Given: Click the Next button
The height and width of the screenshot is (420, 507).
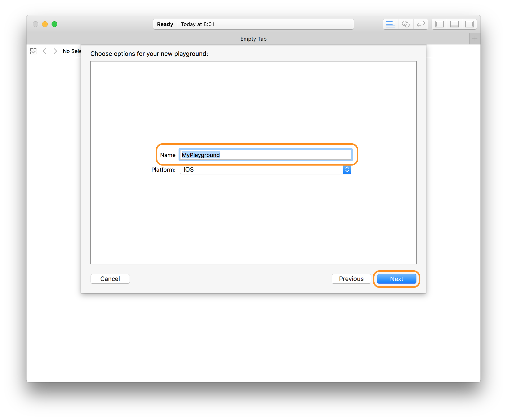Looking at the screenshot, I should (x=397, y=279).
